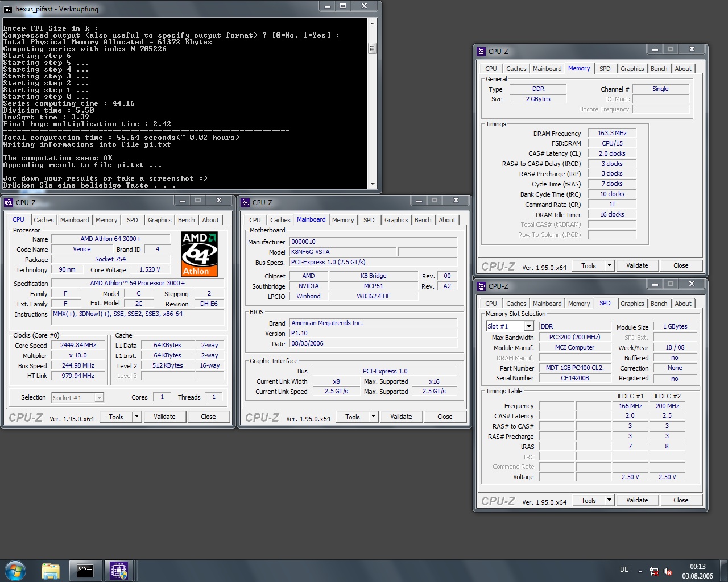
Task: Click DRAM Frequency value 163.3 MHz
Action: pos(612,133)
